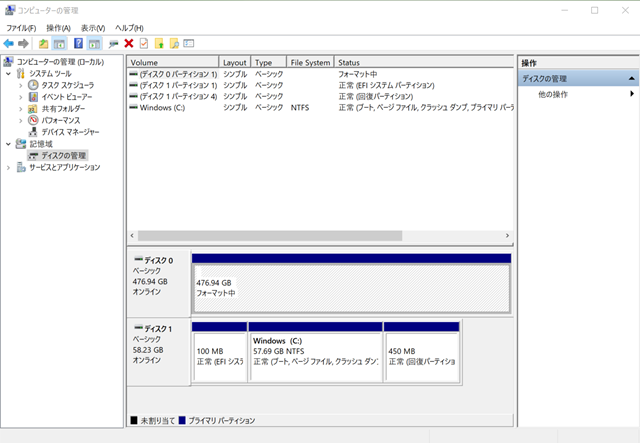Select the (ディスク 0 パーティション 1) volume row
The image size is (640, 443).
[320, 74]
